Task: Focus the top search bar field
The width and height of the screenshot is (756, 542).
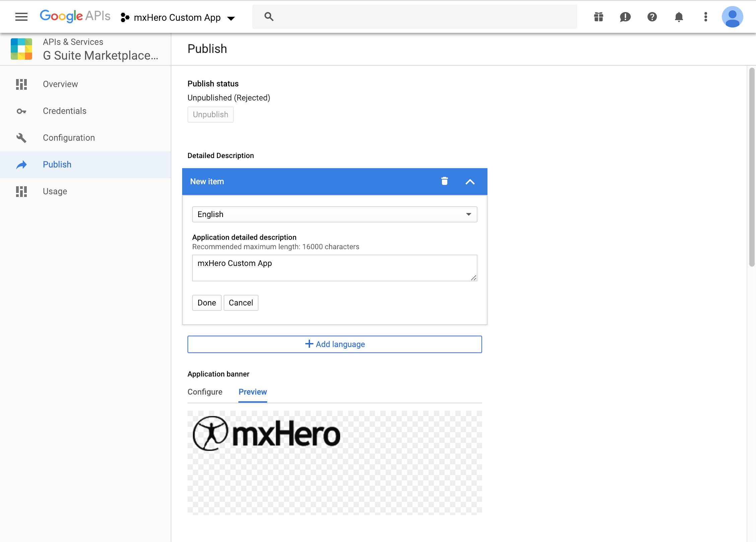Action: tap(414, 16)
